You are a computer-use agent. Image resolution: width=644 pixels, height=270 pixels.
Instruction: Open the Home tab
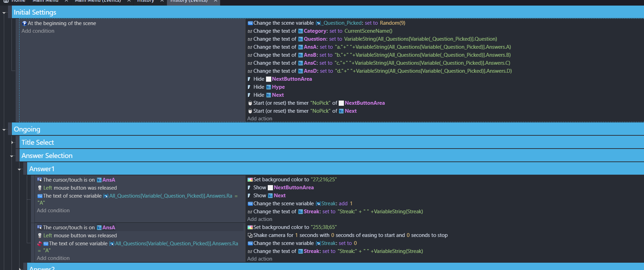click(x=15, y=1)
